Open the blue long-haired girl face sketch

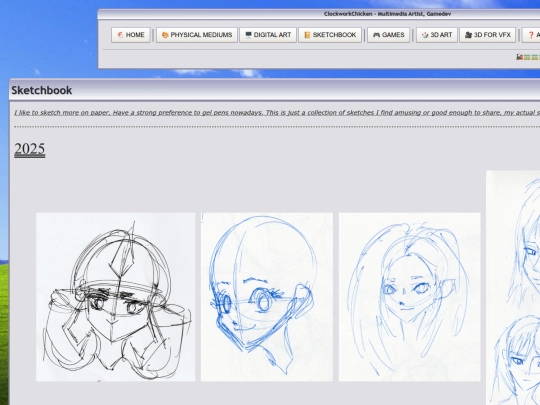[409, 297]
